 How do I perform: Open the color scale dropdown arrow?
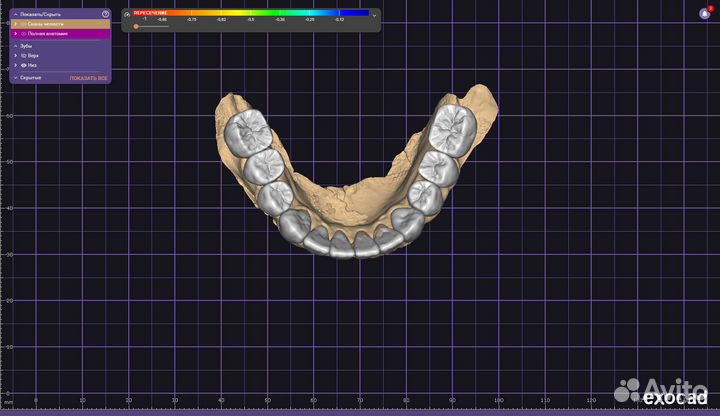pyautogui.click(x=374, y=15)
